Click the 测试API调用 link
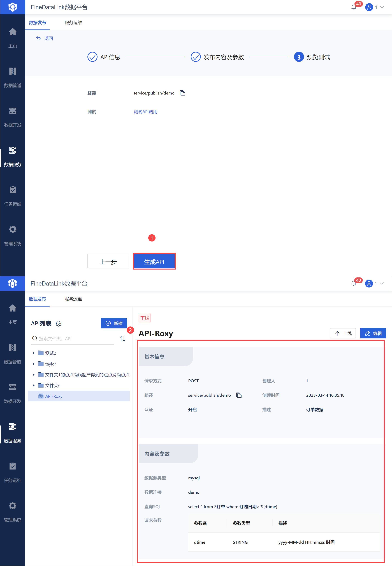This screenshot has width=392, height=566. point(145,112)
